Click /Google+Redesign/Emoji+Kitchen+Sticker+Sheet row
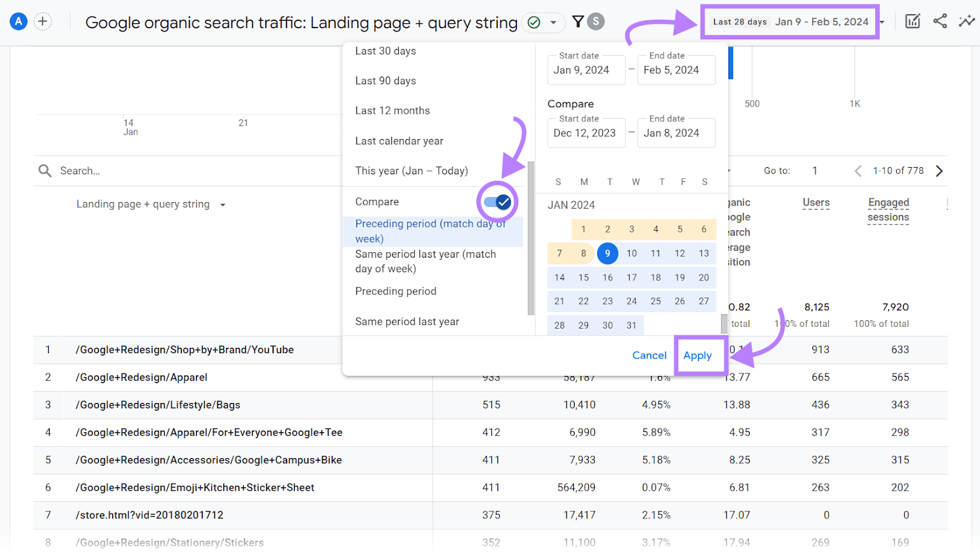 195,487
